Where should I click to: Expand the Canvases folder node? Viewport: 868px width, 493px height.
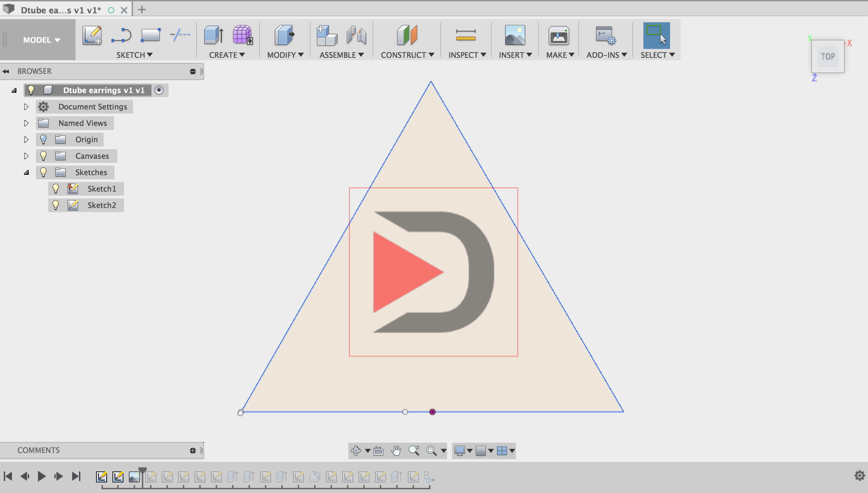point(26,156)
